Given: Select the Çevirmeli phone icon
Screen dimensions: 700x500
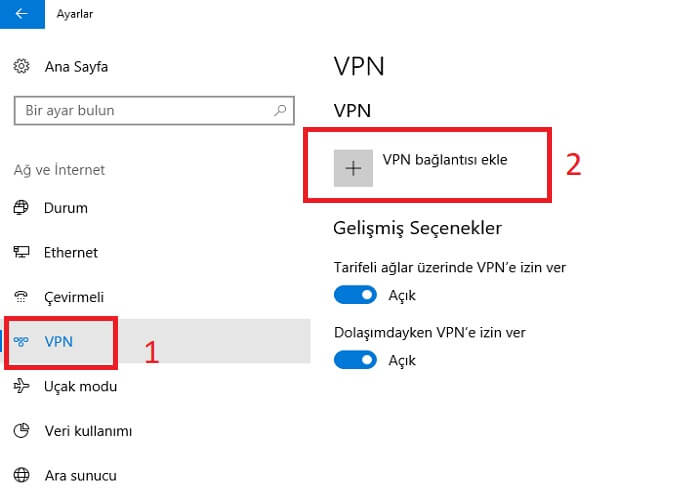Looking at the screenshot, I should (x=21, y=296).
